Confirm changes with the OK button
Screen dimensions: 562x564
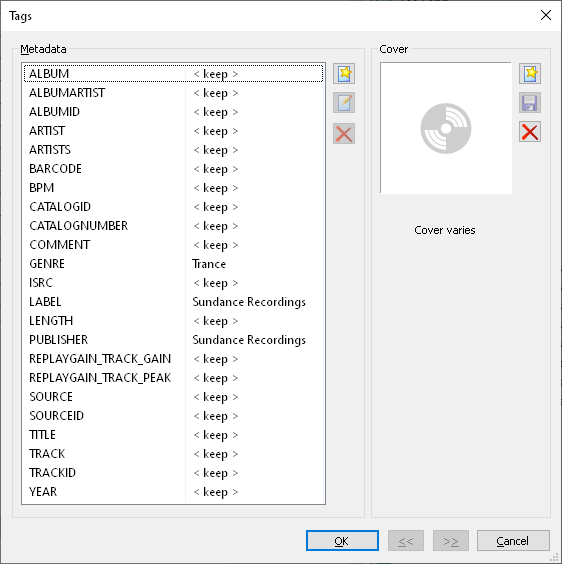point(342,541)
